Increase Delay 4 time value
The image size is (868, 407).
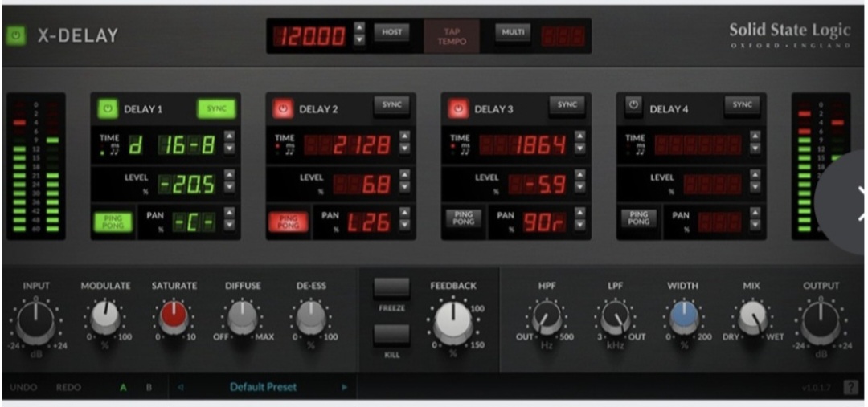(755, 136)
